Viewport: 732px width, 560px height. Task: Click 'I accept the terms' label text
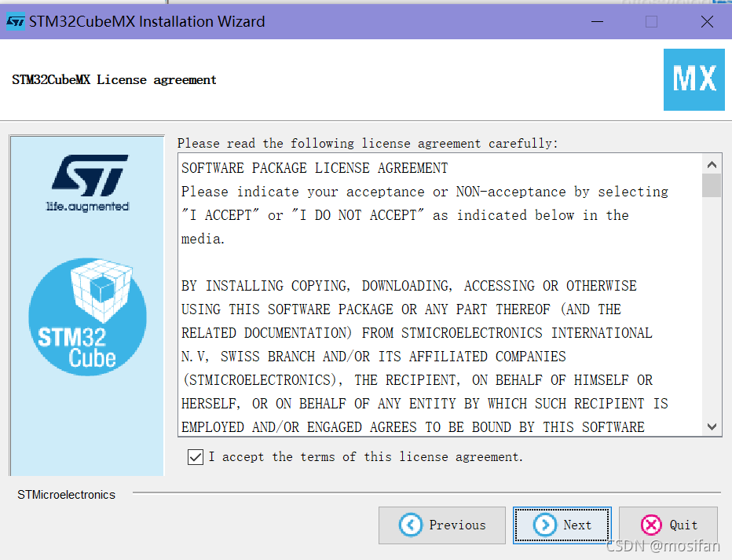tap(365, 457)
